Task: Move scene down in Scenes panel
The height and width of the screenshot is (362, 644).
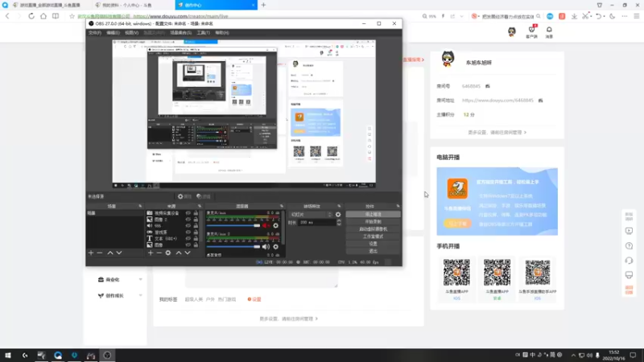Action: point(119,253)
